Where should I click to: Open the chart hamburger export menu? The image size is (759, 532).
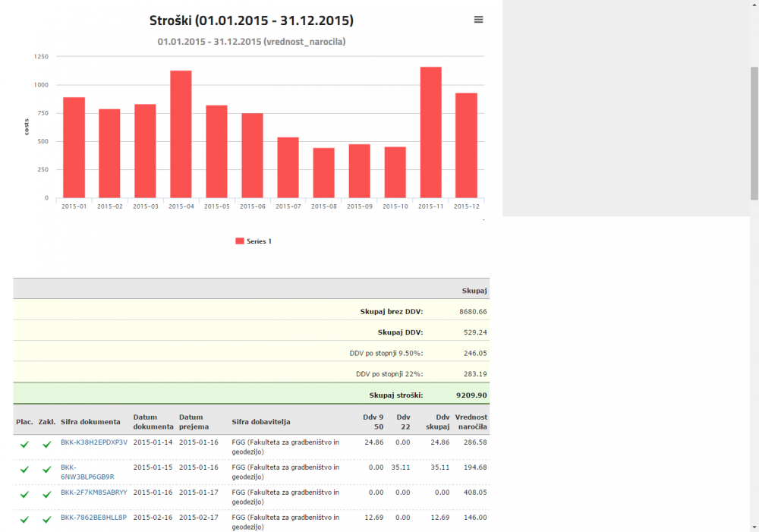(x=478, y=20)
